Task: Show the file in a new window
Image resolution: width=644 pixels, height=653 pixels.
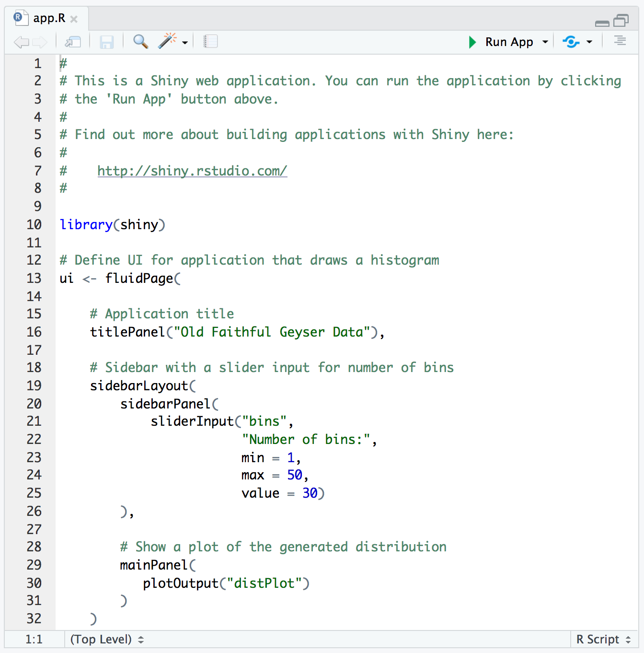Action: coord(73,42)
